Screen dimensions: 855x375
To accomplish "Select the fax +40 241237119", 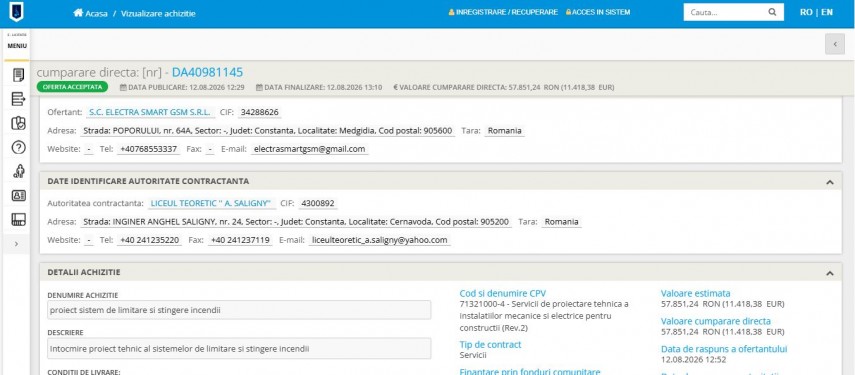I will pyautogui.click(x=240, y=240).
